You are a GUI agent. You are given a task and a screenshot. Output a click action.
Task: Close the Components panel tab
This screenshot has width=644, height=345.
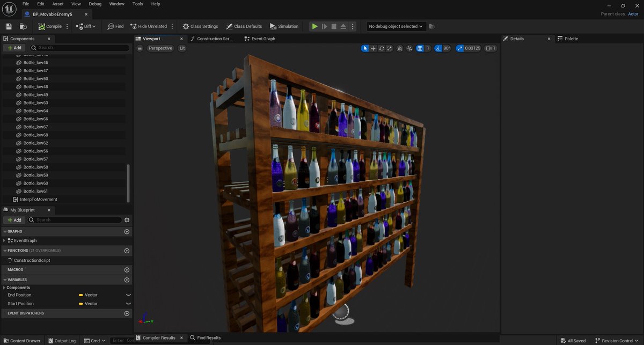point(49,39)
